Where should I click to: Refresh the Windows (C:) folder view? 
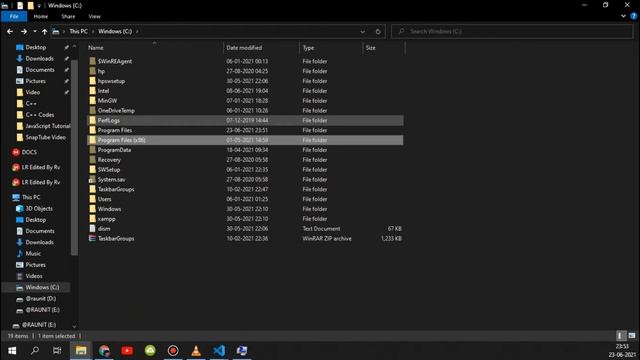(378, 31)
